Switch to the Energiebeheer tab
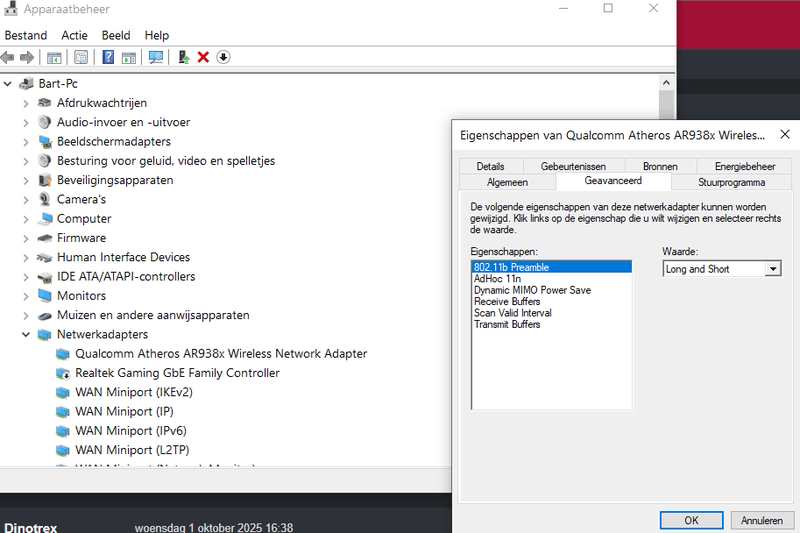This screenshot has height=533, width=800. coord(745,166)
